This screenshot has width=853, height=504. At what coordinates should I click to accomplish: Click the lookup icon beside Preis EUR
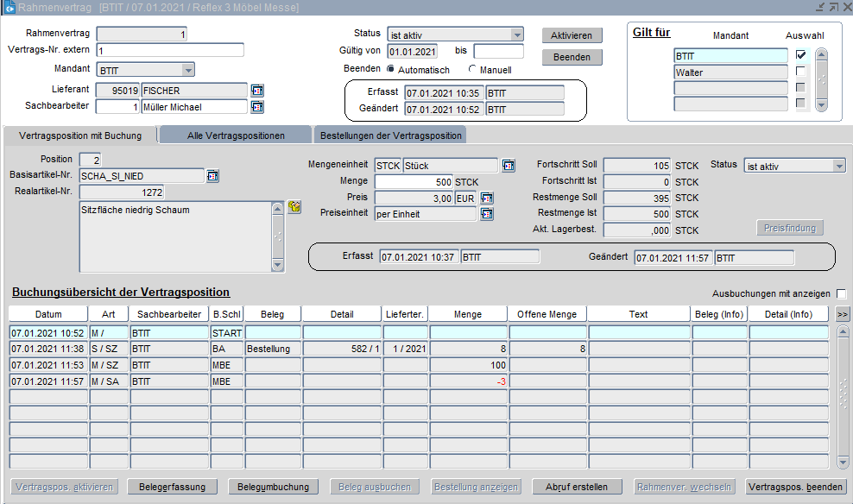coord(487,198)
